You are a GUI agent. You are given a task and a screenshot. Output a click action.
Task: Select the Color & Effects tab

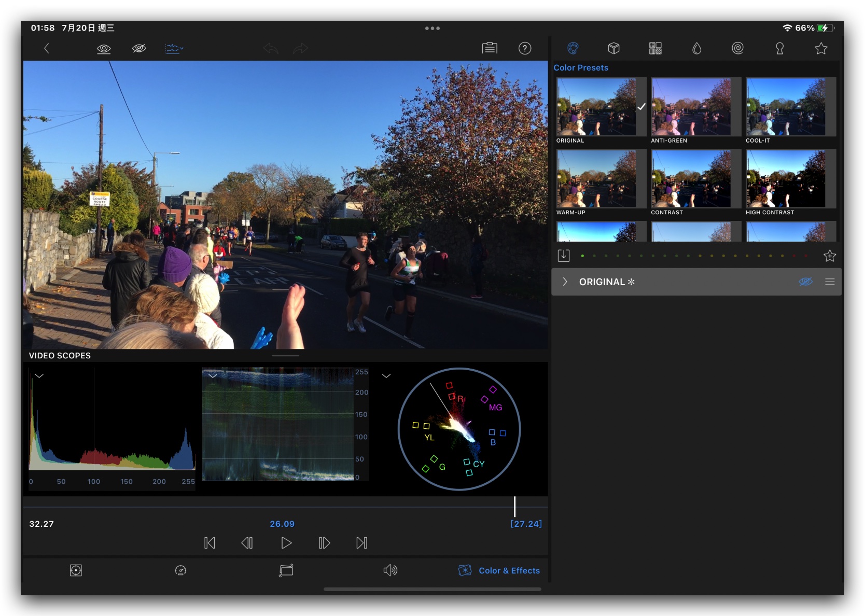(x=499, y=570)
